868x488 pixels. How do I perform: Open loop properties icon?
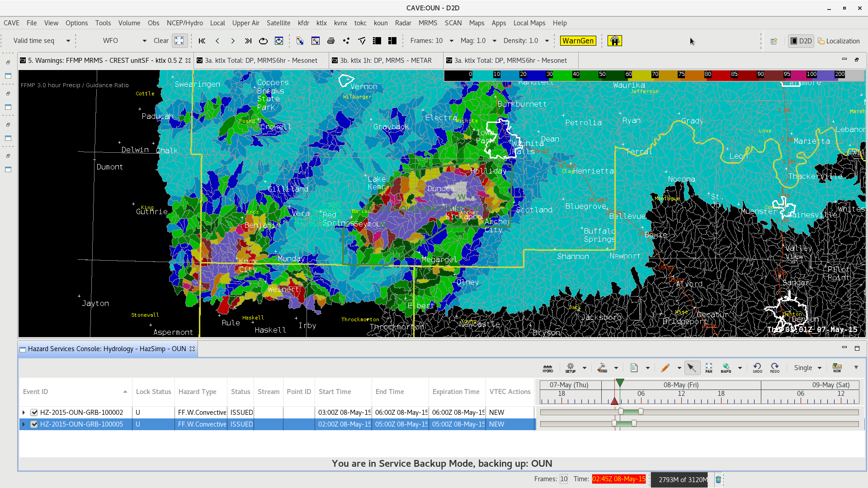[279, 41]
